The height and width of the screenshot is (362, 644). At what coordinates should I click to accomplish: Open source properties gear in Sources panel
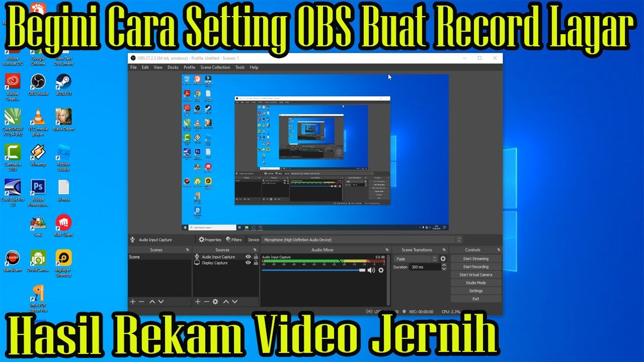215,302
